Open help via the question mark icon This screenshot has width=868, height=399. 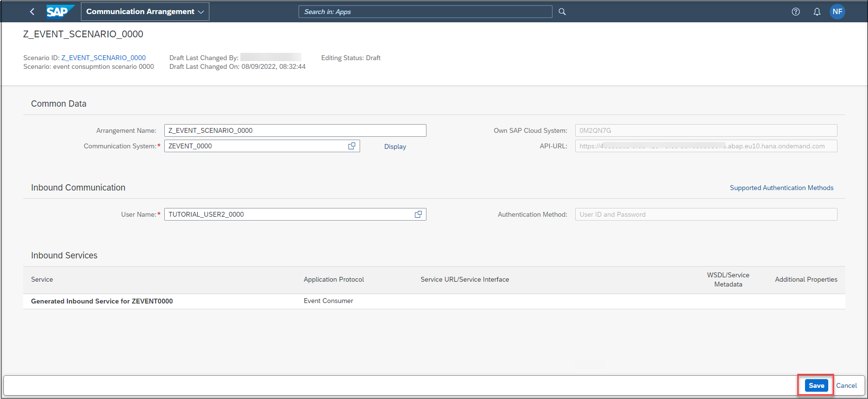pos(796,12)
